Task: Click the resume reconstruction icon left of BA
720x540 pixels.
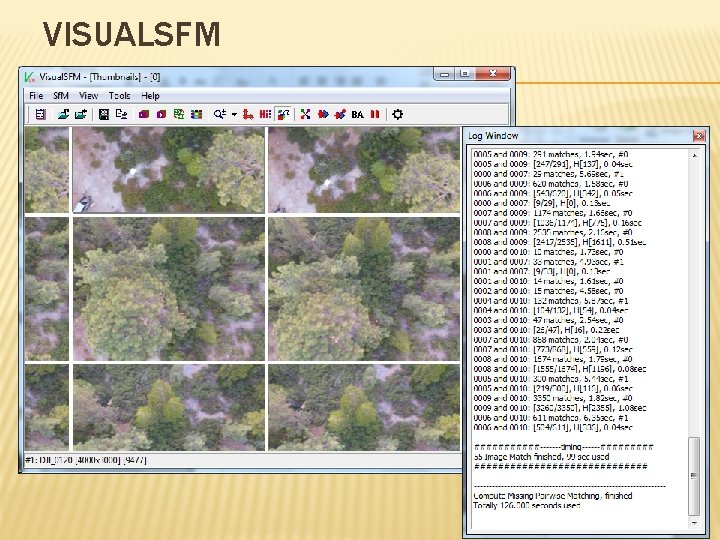Action: [x=340, y=114]
